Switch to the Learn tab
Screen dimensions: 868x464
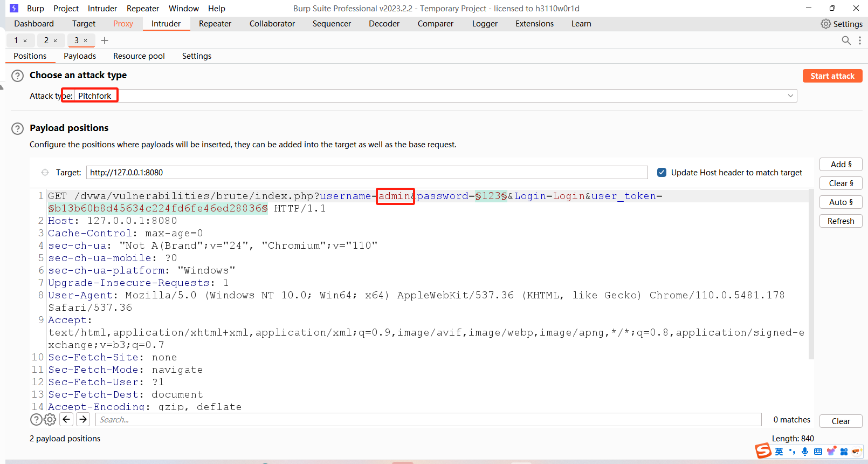581,24
